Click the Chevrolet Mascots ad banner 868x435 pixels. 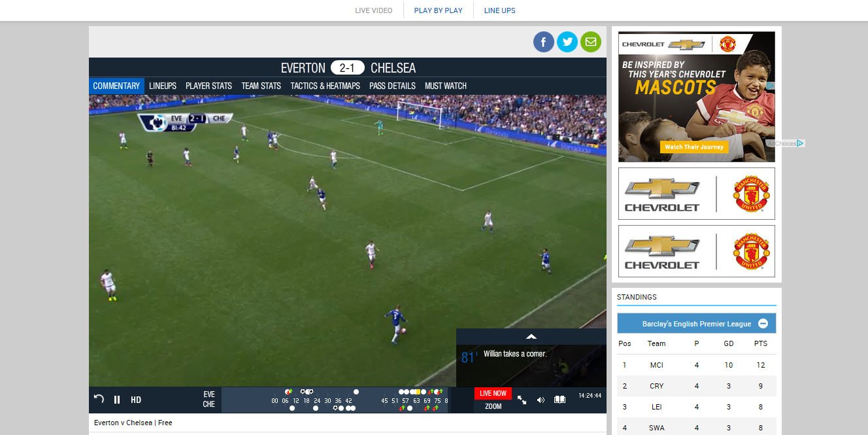pos(697,96)
